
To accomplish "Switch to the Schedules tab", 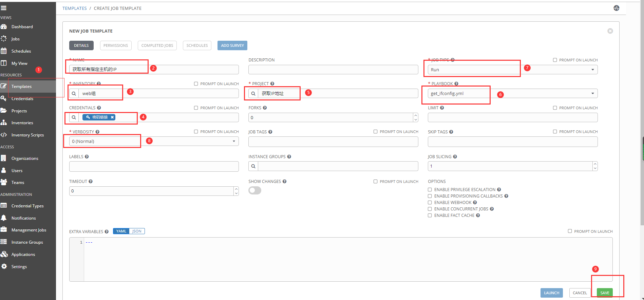I will [x=197, y=45].
